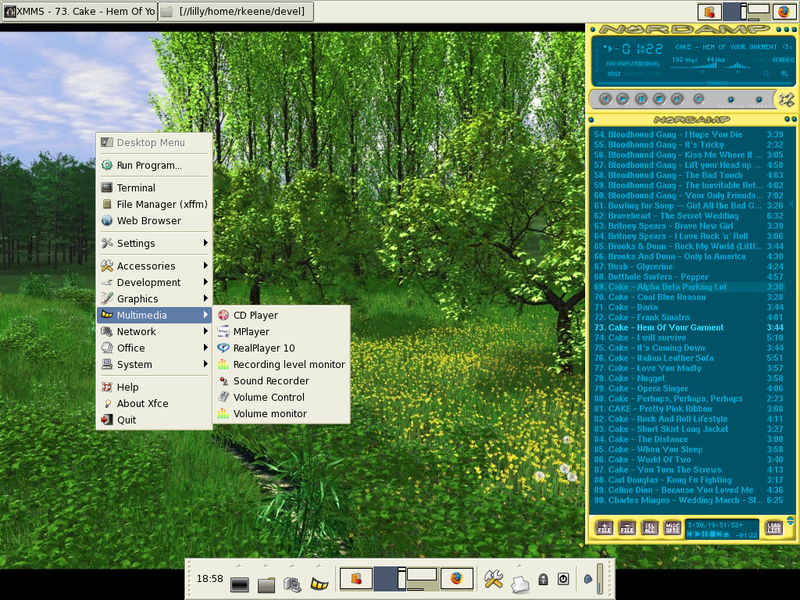Screen dimensions: 800x600
Task: Open the hammer and wrench settings panel icon
Action: pyautogui.click(x=493, y=579)
